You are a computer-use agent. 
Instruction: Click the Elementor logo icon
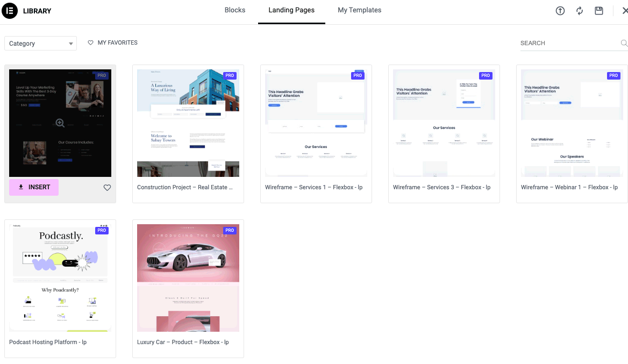(x=10, y=11)
